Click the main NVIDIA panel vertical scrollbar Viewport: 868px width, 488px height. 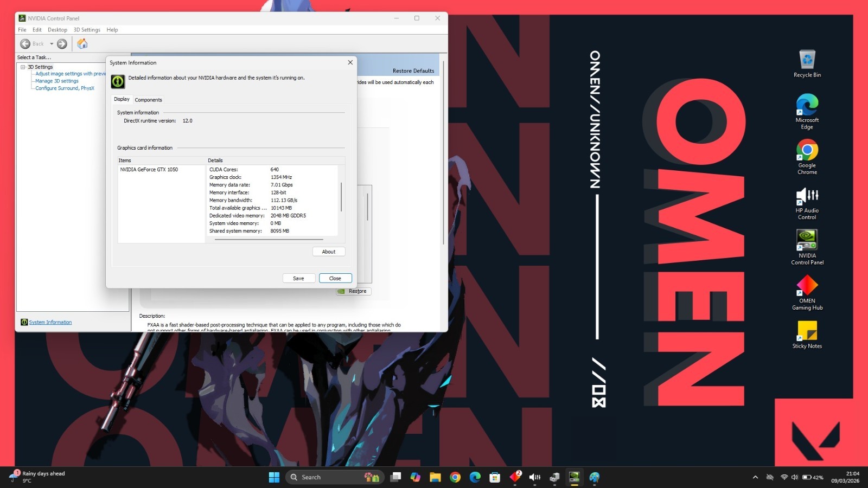(x=444, y=153)
